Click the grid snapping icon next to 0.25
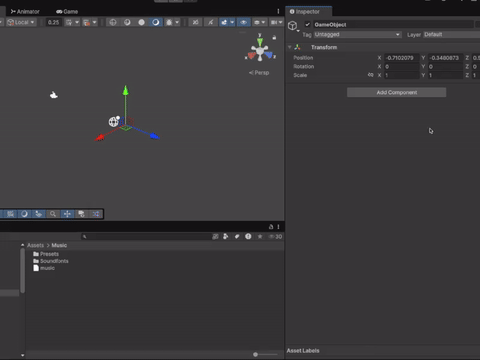480x360 pixels. 69,22
